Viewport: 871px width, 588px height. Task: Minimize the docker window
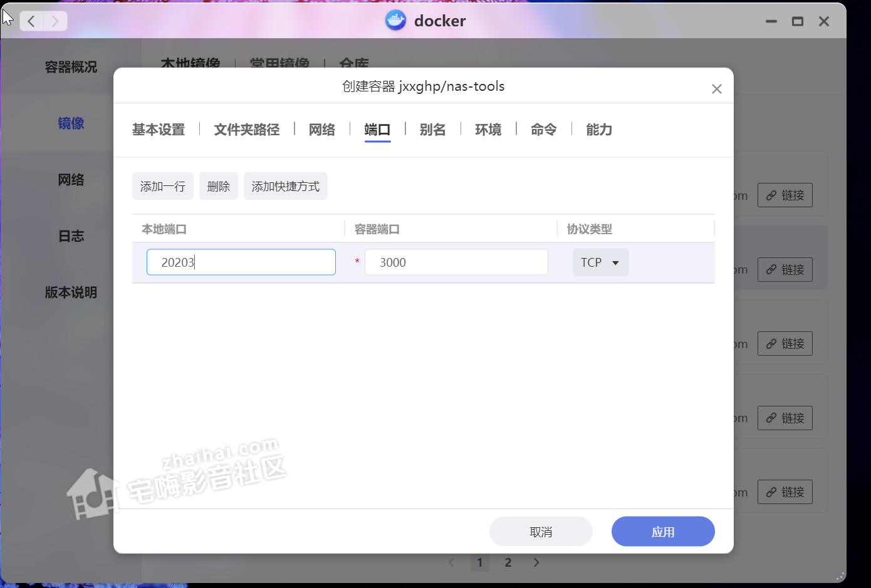771,21
